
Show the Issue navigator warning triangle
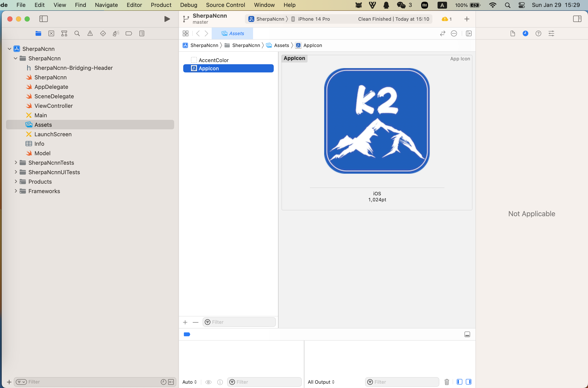click(90, 33)
